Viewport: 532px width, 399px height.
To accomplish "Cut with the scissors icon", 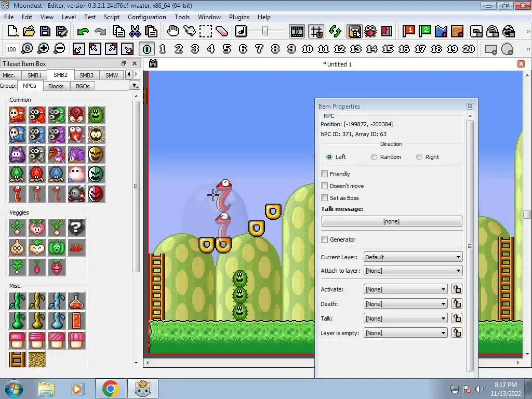I will [135, 31].
